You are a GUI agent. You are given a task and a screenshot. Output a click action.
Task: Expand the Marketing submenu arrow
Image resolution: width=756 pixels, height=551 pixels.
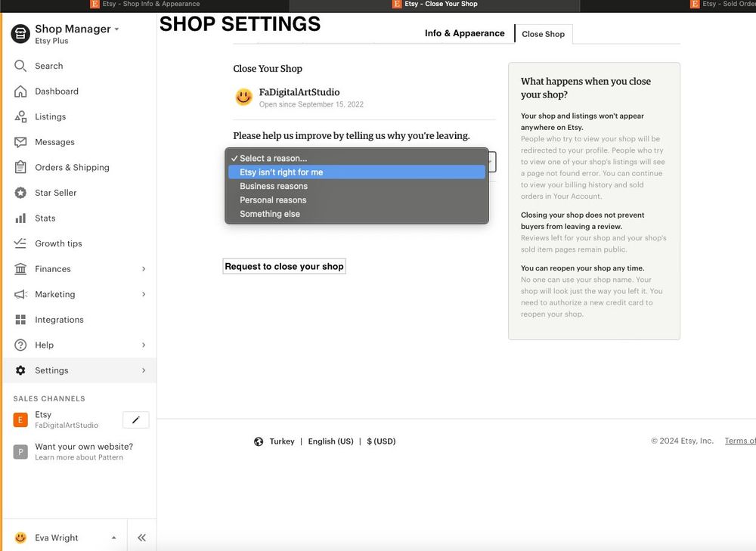(144, 294)
